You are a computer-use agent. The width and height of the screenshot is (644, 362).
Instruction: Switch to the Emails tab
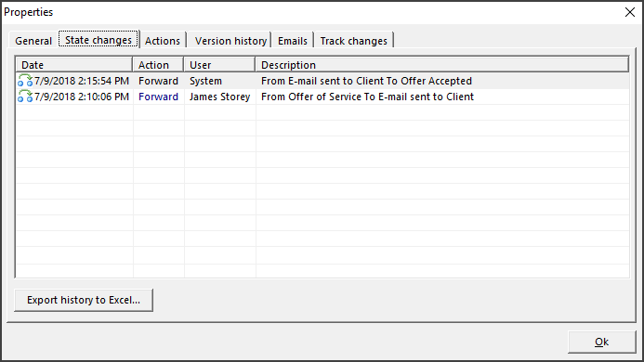point(293,41)
